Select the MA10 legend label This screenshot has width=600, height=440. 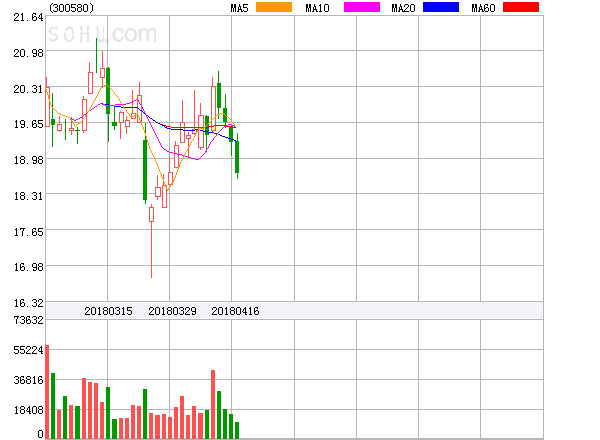pos(317,8)
